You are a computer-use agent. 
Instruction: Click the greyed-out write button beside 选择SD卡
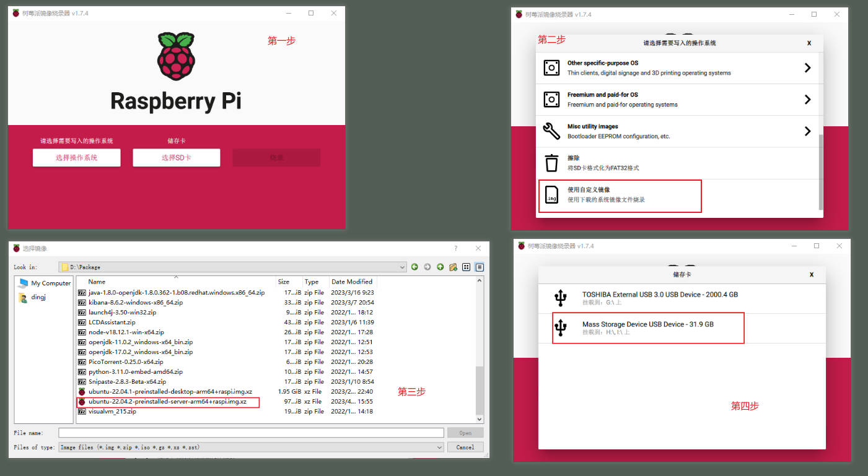tap(276, 158)
